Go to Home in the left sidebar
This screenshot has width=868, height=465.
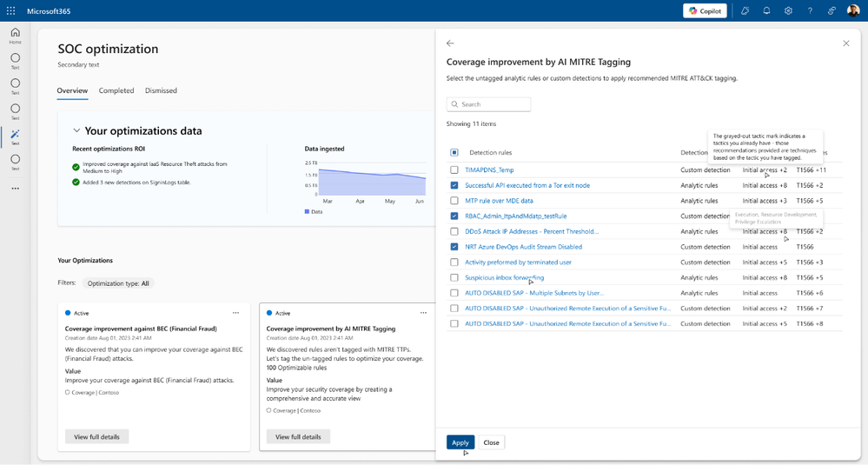tap(15, 36)
